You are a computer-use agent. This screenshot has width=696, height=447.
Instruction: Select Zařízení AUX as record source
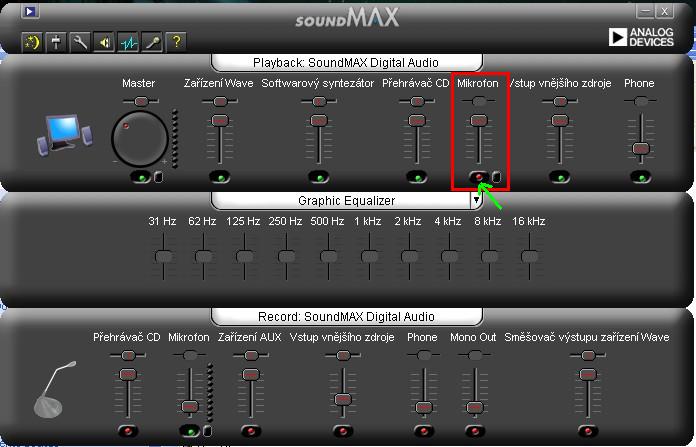coord(251,431)
